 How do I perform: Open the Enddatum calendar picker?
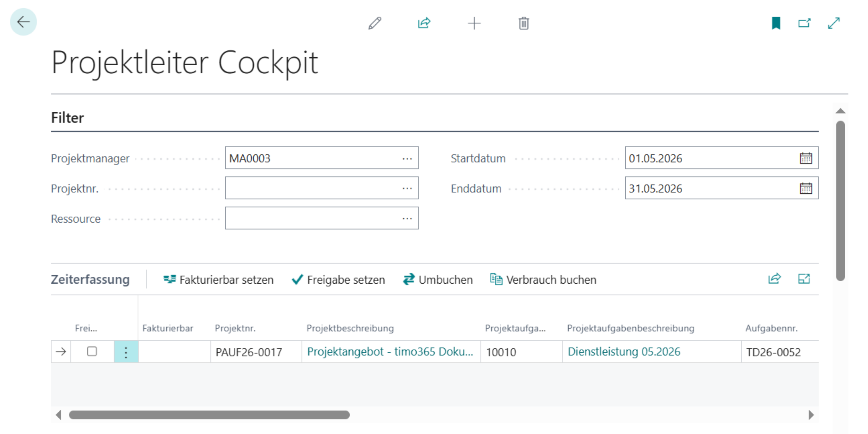[806, 189]
